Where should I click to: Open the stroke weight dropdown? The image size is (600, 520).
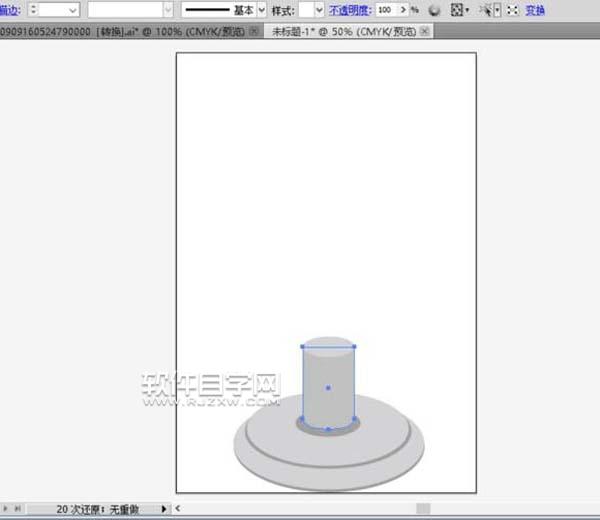tap(70, 9)
